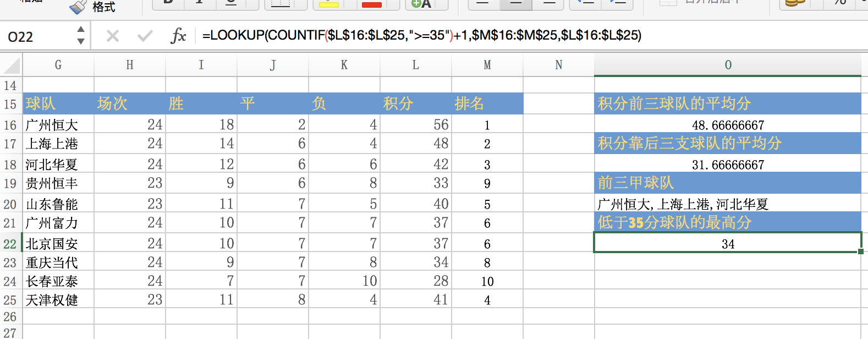The height and width of the screenshot is (339, 868).
Task: Select row 25 header
Action: (10, 300)
